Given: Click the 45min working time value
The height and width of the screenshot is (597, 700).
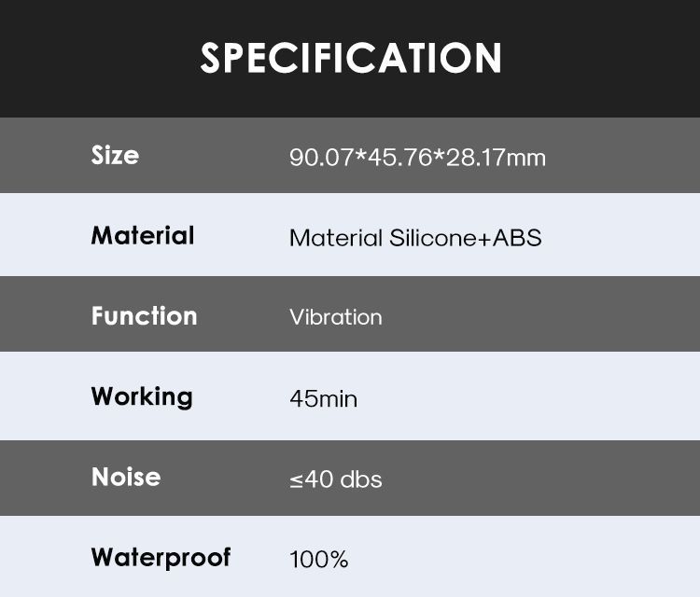Looking at the screenshot, I should 323,399.
